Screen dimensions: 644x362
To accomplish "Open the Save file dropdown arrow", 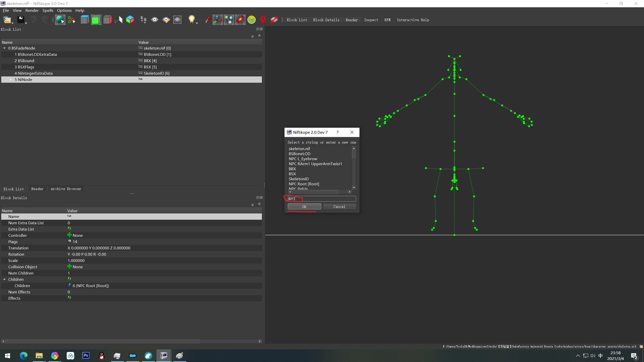I will point(26,23).
